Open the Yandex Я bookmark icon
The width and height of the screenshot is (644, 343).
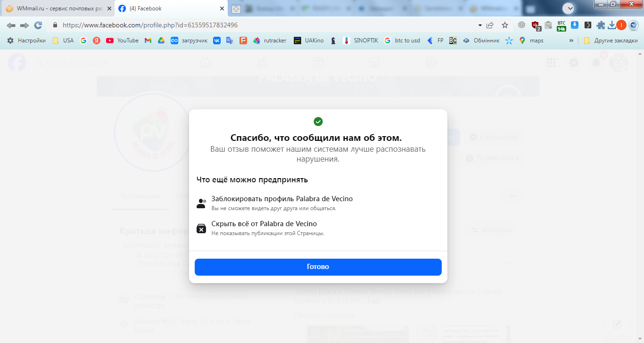[97, 41]
